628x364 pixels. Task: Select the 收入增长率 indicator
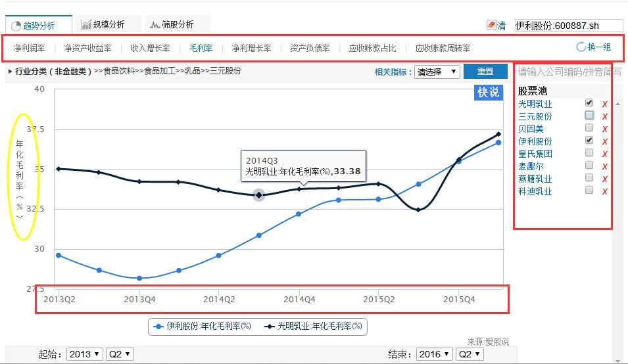(150, 49)
